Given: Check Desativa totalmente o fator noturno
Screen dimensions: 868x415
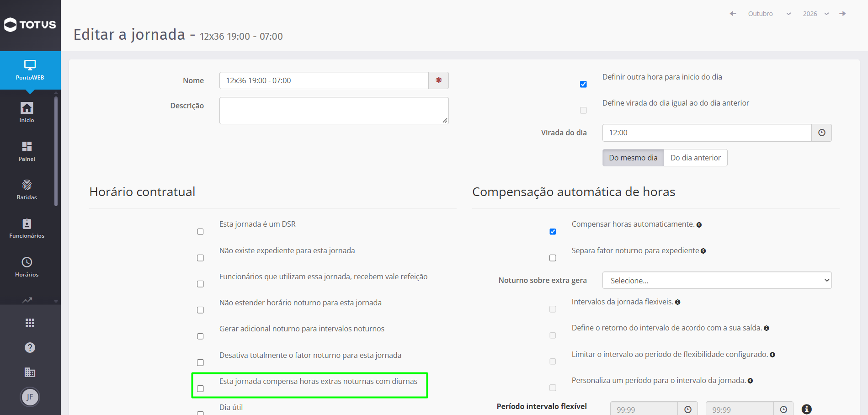Looking at the screenshot, I should 200,362.
